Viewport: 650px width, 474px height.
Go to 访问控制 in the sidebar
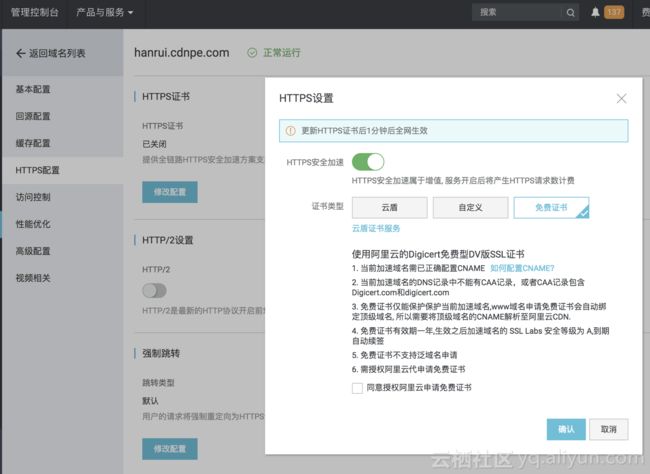[33, 197]
